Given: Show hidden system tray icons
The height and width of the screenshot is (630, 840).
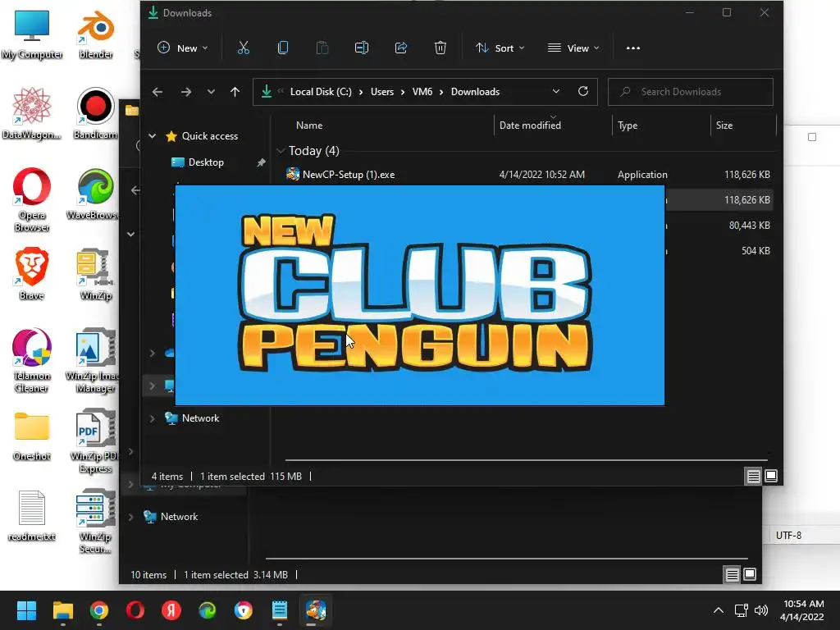Looking at the screenshot, I should [x=719, y=610].
